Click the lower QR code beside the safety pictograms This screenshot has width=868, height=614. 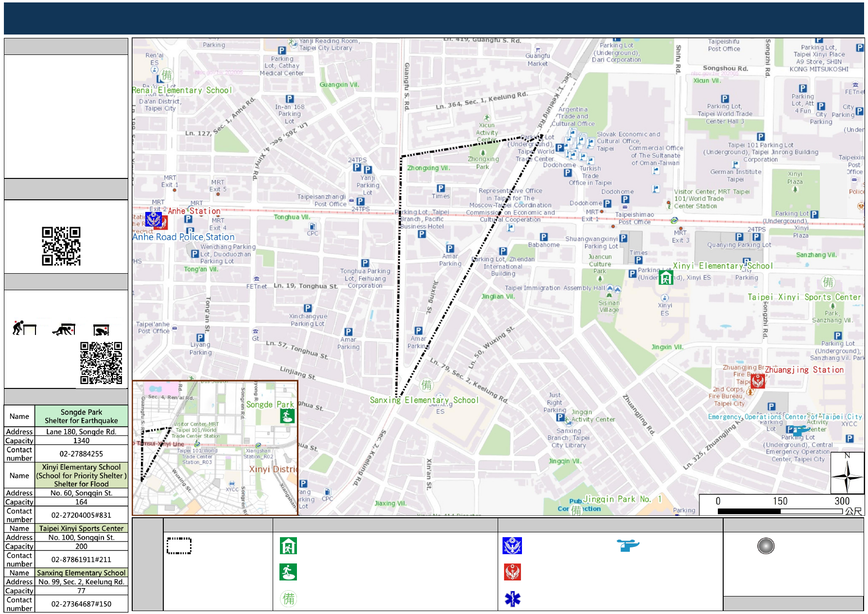point(101,363)
